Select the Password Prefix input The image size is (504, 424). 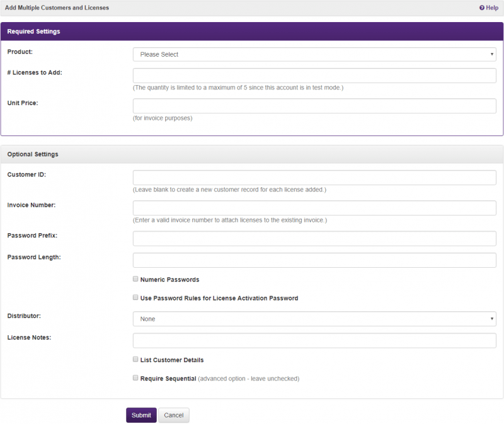(314, 238)
